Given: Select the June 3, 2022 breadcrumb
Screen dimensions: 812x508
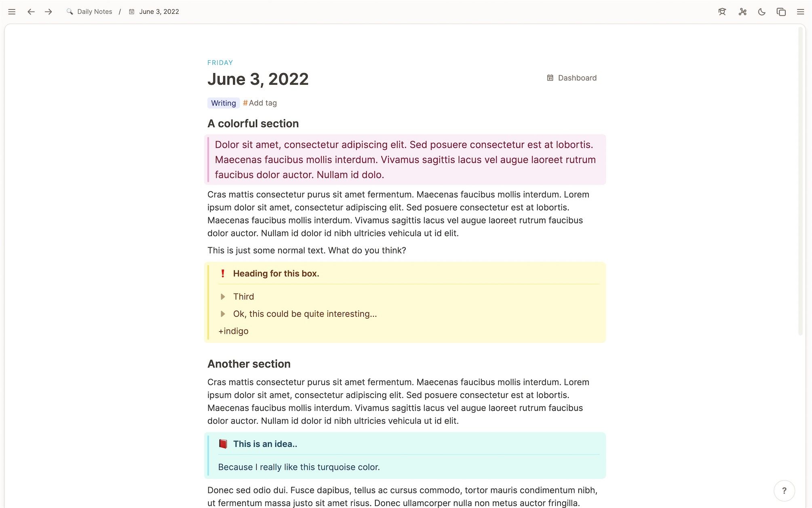Looking at the screenshot, I should [158, 12].
